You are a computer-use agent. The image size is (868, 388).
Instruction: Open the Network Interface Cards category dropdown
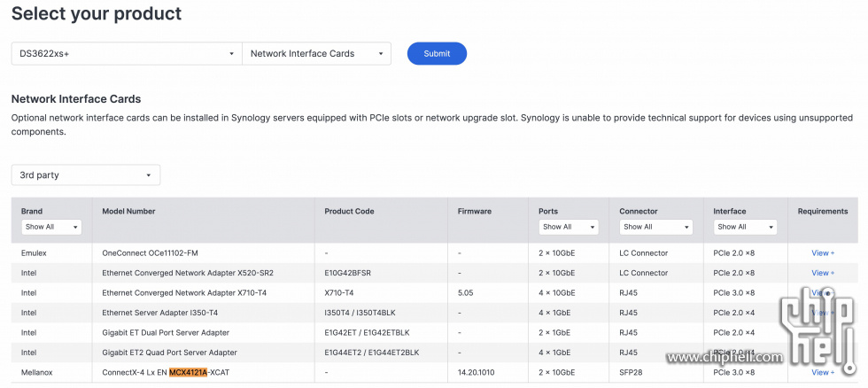[x=317, y=54]
